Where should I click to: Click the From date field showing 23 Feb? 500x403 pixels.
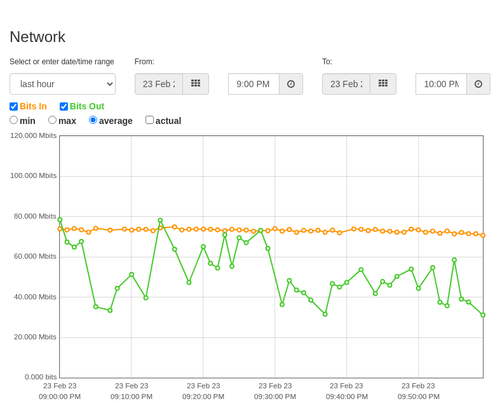coord(159,84)
